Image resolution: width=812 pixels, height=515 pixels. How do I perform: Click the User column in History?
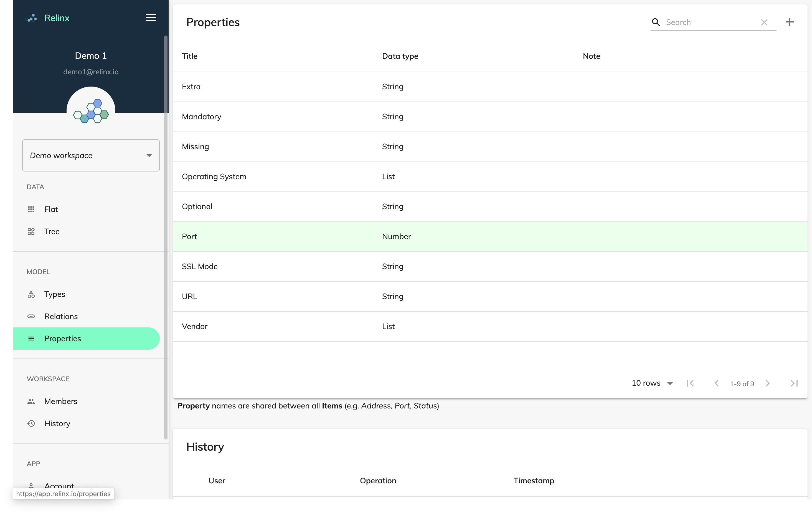(x=217, y=481)
